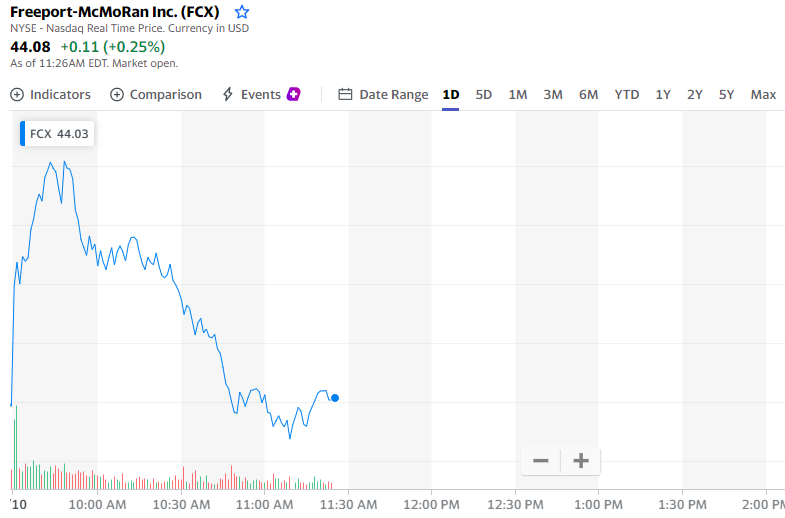This screenshot has width=785, height=518.
Task: Switch to the 2Y range
Action: pos(695,94)
